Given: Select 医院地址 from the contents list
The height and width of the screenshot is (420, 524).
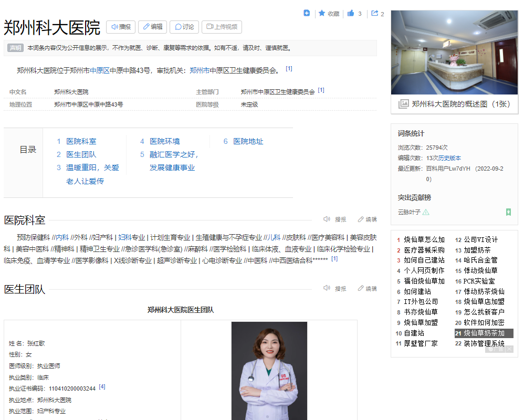Looking at the screenshot, I should (248, 141).
